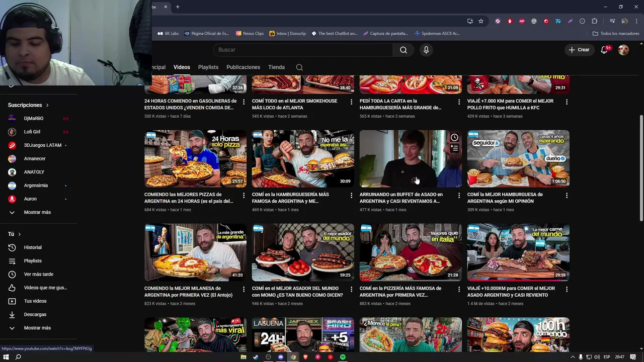Screen dimensions: 644x362
Task: Click the Crear button
Action: (x=579, y=50)
